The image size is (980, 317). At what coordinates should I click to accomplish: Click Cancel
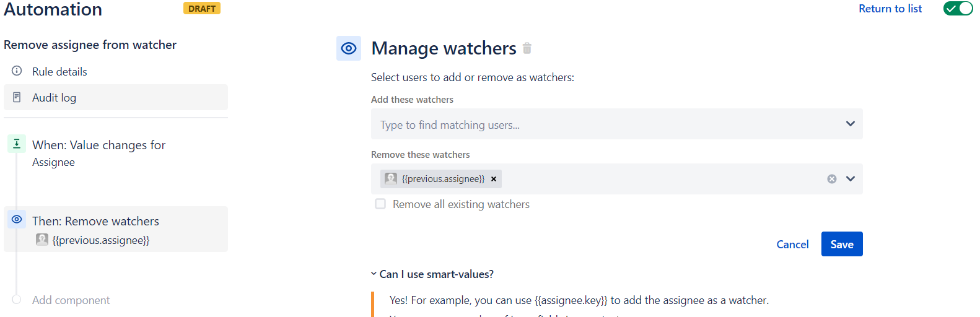tap(792, 244)
